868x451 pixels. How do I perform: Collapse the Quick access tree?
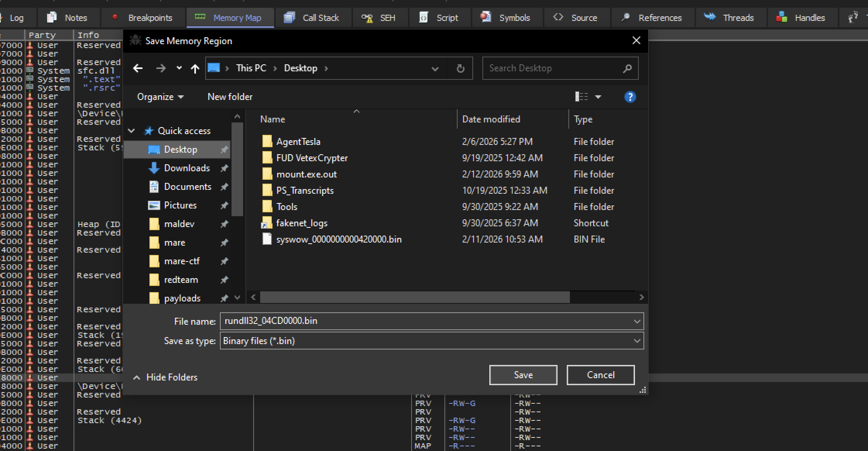[132, 131]
